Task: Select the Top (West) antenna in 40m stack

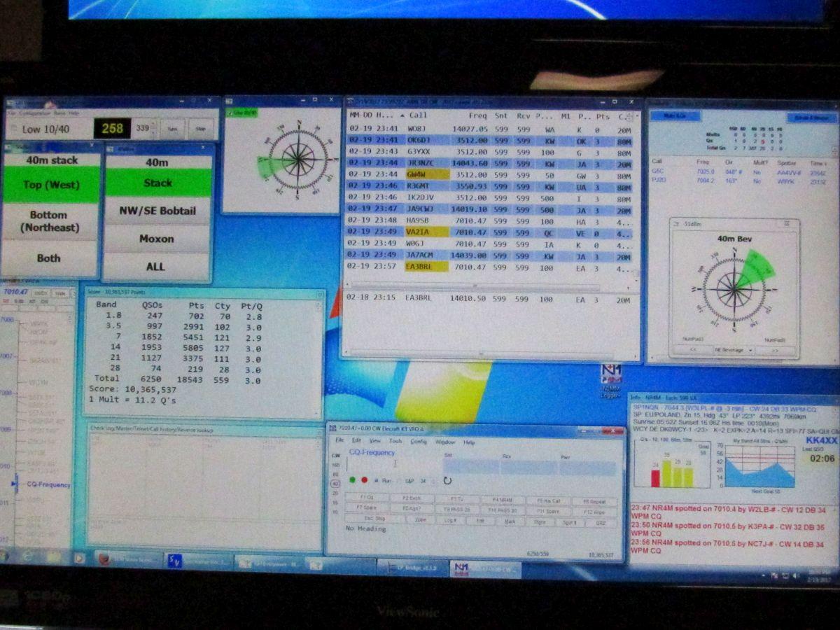Action: coord(52,185)
